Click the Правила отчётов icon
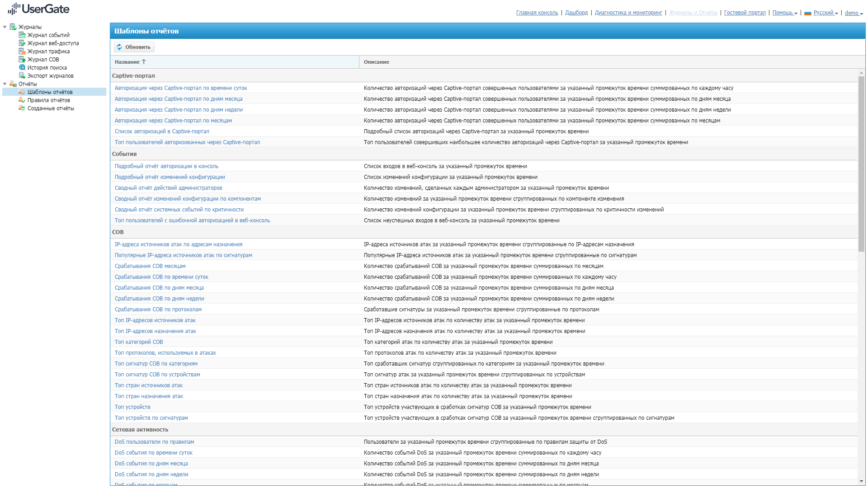The image size is (868, 488). [x=22, y=100]
